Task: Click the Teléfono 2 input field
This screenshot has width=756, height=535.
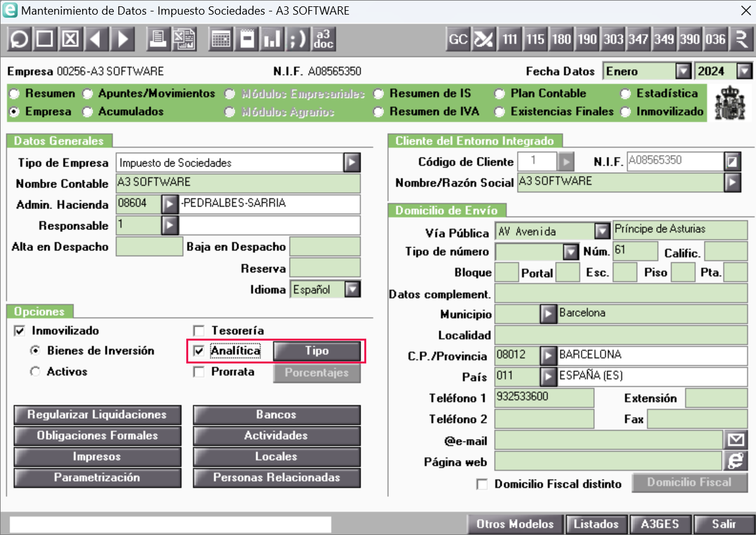Action: coord(544,419)
